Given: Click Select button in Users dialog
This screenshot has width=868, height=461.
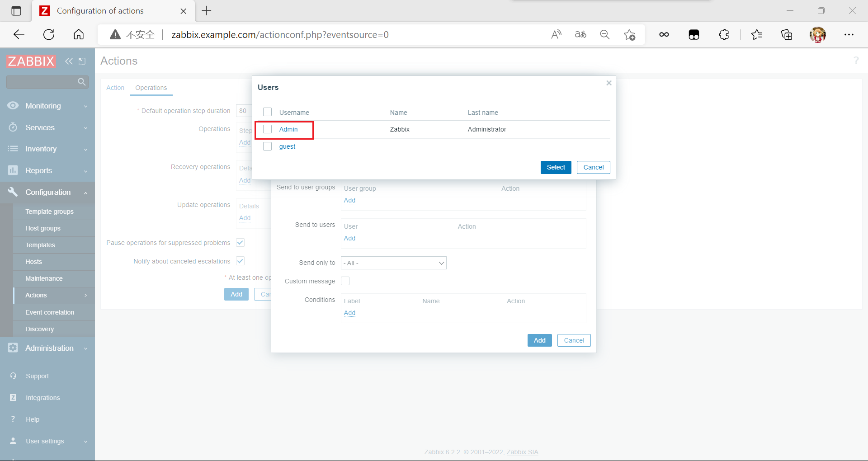Looking at the screenshot, I should [x=556, y=167].
